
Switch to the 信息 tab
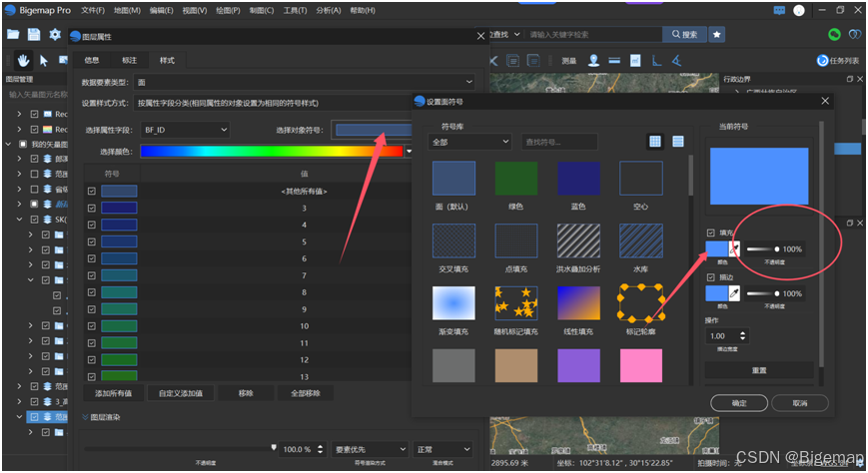[x=92, y=60]
